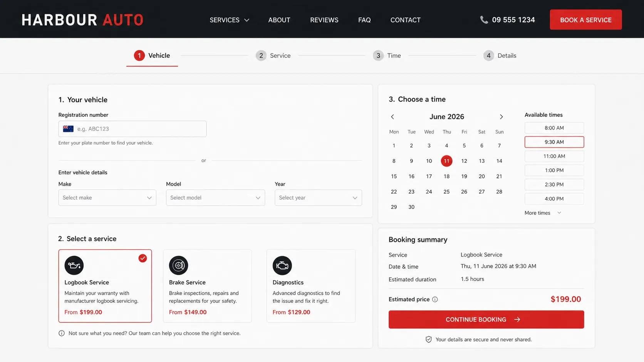Select the 9:30 AM time slot

click(x=554, y=142)
